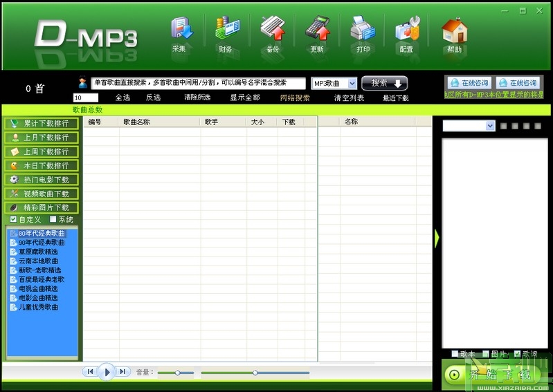Open 本日下载排行 today ranking

tap(42, 165)
